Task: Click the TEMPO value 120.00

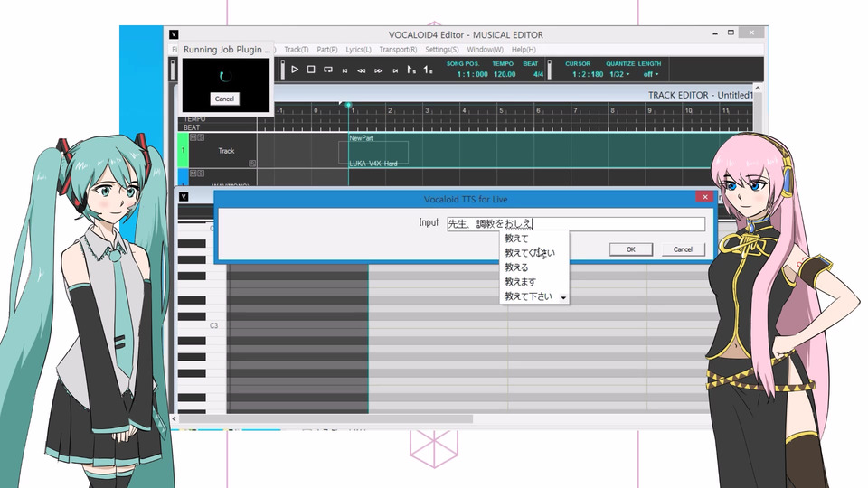Action: [505, 74]
